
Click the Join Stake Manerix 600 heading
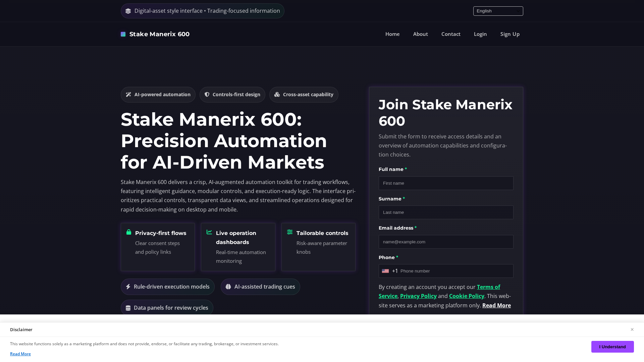445,113
